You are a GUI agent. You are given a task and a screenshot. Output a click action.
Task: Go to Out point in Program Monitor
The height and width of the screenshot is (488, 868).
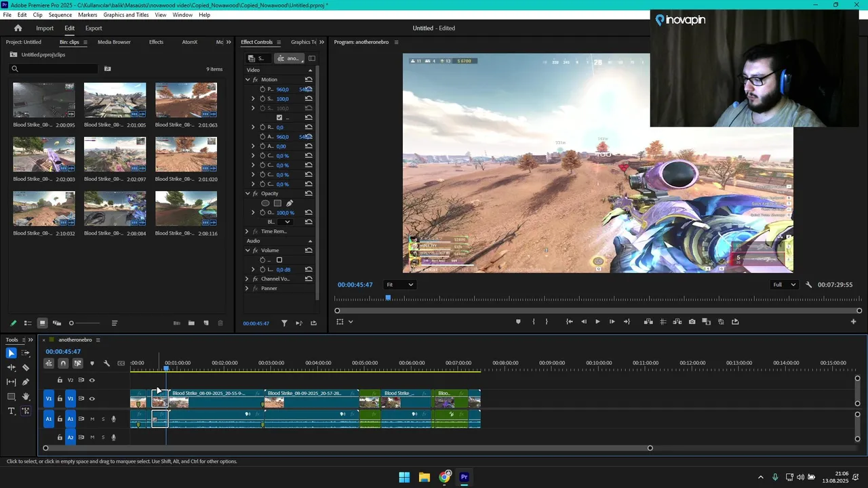[627, 322]
